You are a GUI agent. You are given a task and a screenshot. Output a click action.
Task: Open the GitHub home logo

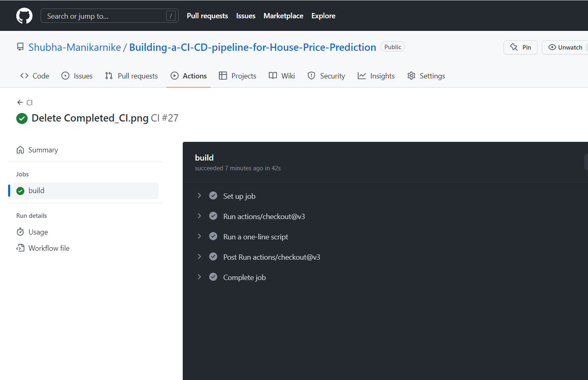tap(24, 15)
